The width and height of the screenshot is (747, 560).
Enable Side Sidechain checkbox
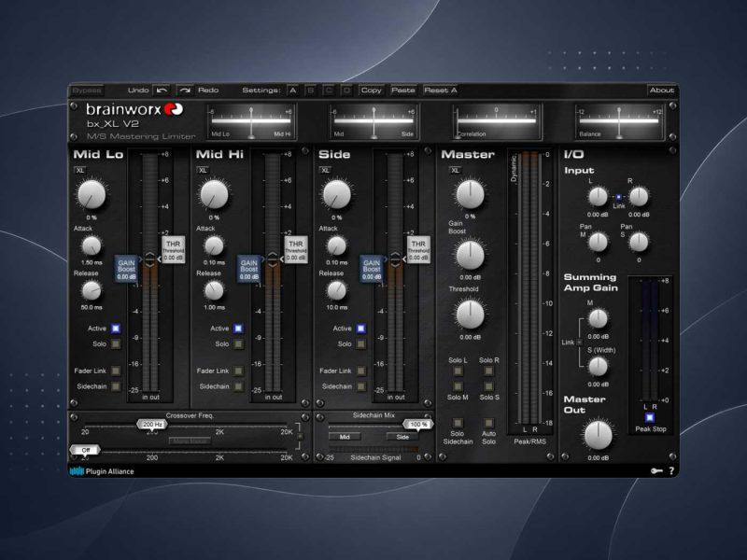(360, 386)
